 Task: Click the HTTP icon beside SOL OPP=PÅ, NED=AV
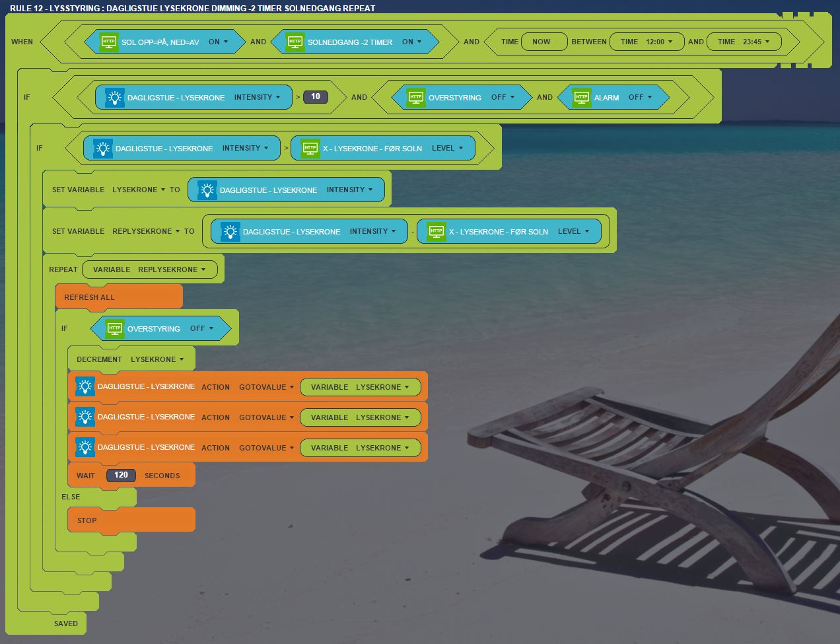coord(109,42)
